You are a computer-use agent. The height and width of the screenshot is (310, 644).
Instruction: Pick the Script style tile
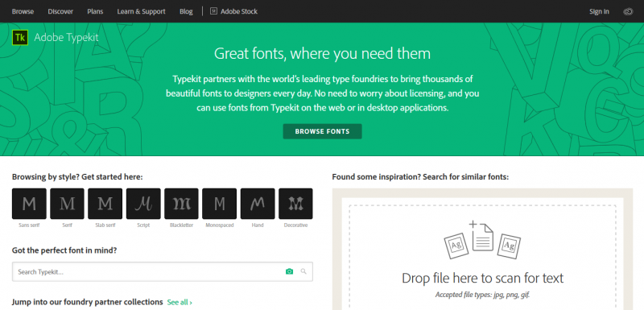(x=143, y=204)
